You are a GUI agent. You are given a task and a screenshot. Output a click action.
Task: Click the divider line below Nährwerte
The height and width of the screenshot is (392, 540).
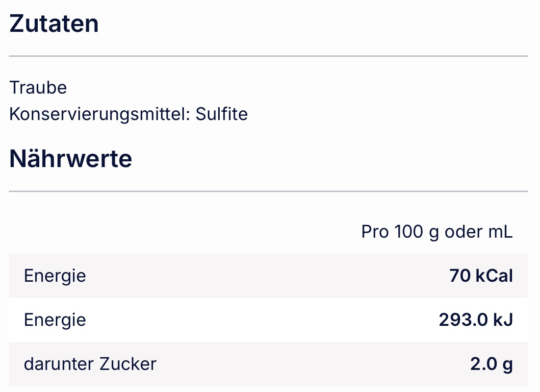click(x=268, y=191)
